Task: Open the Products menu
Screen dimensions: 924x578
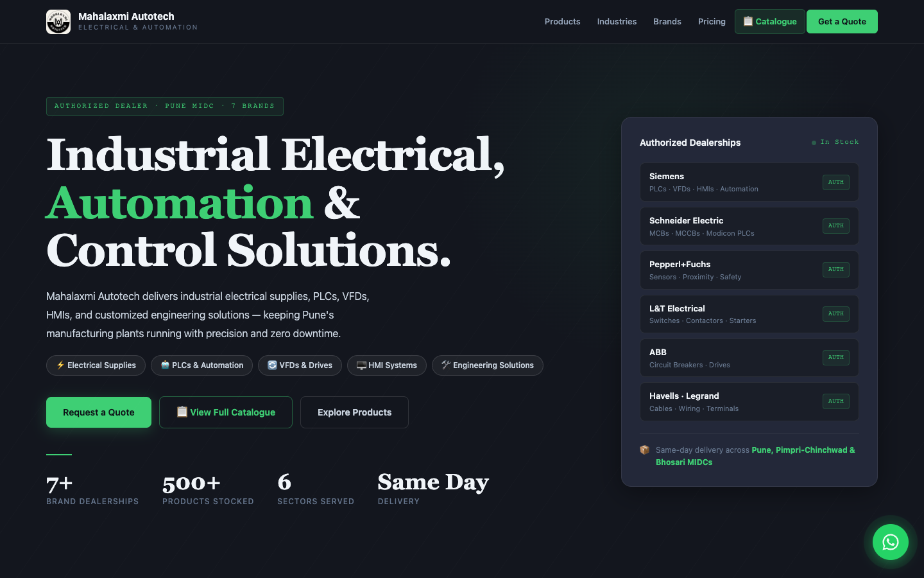Action: point(563,22)
